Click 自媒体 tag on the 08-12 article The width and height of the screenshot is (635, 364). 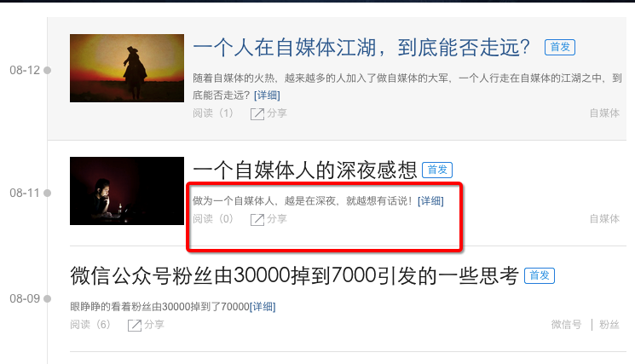click(604, 113)
